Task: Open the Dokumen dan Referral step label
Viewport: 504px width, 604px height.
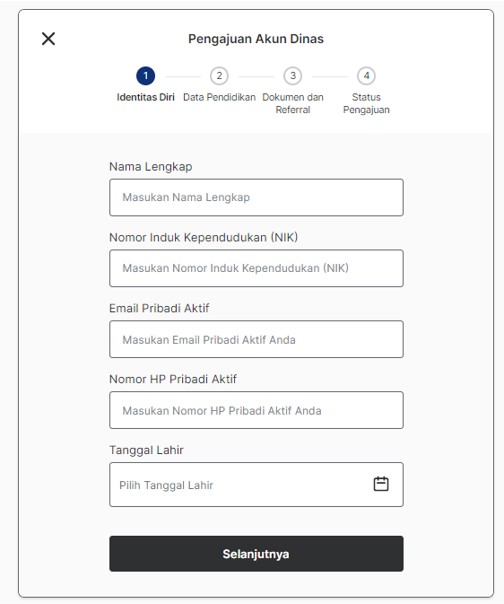Action: click(x=293, y=103)
